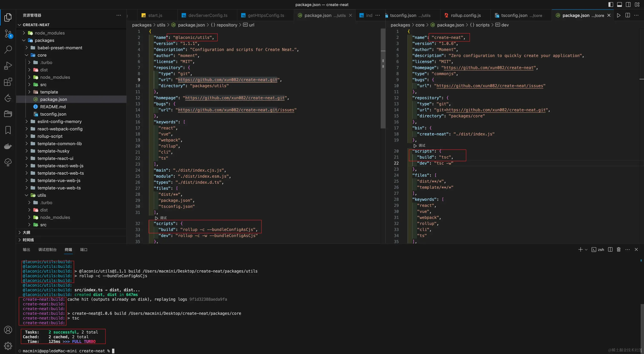The height and width of the screenshot is (354, 644).
Task: Toggle primary side bar visibility
Action: pyautogui.click(x=611, y=4)
